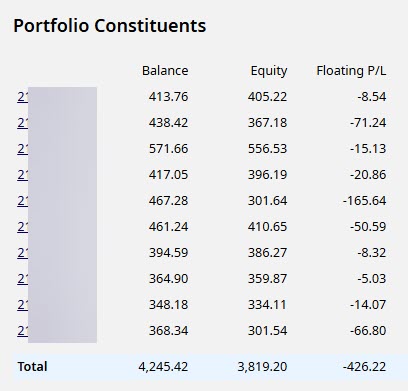Click the Portfolio Constituents heading
Viewport: 408px width, 391px height.
[x=110, y=26]
